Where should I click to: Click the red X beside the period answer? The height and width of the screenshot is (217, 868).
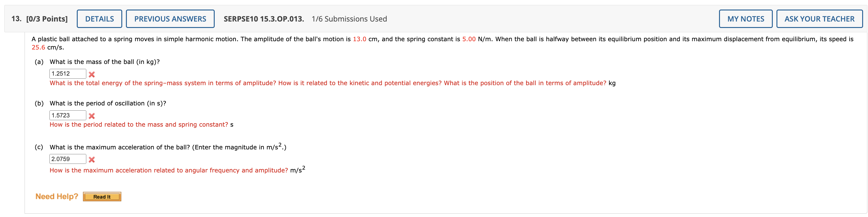coord(92,115)
